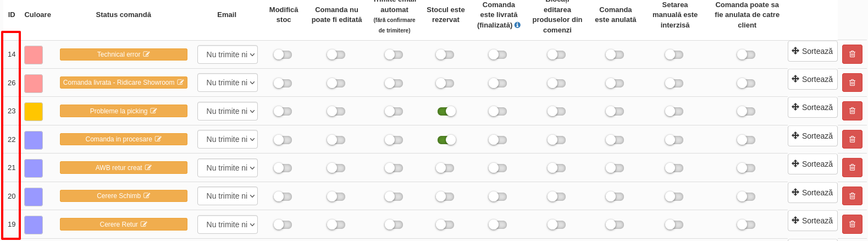This screenshot has width=868, height=241.
Task: Click edit icon on Comanda in procesare
Action: [158, 139]
